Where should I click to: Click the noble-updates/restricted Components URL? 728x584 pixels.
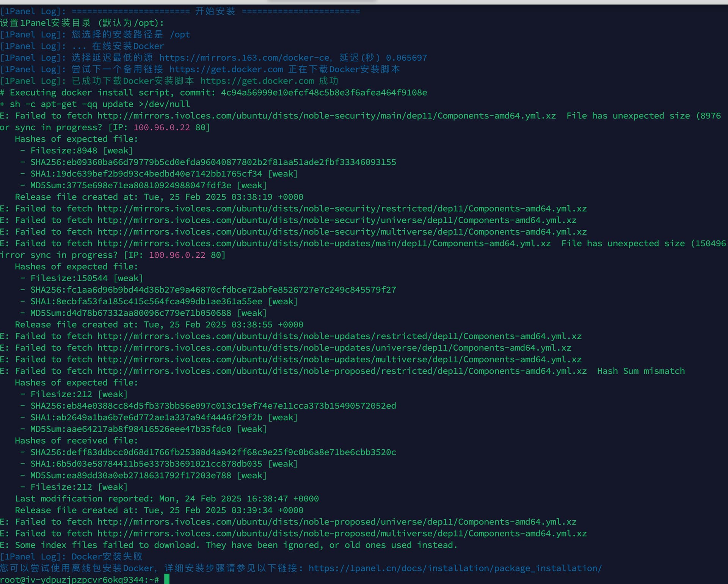tap(339, 336)
